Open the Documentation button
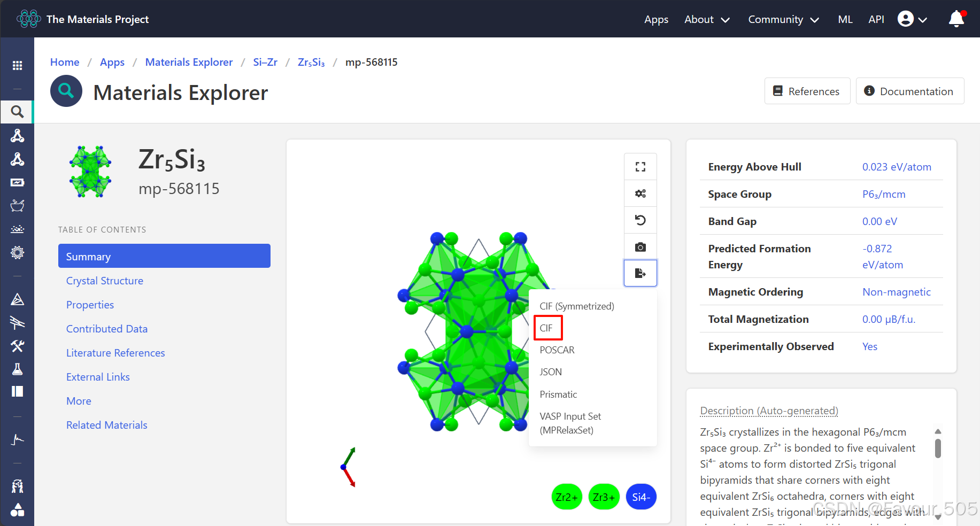 point(910,91)
